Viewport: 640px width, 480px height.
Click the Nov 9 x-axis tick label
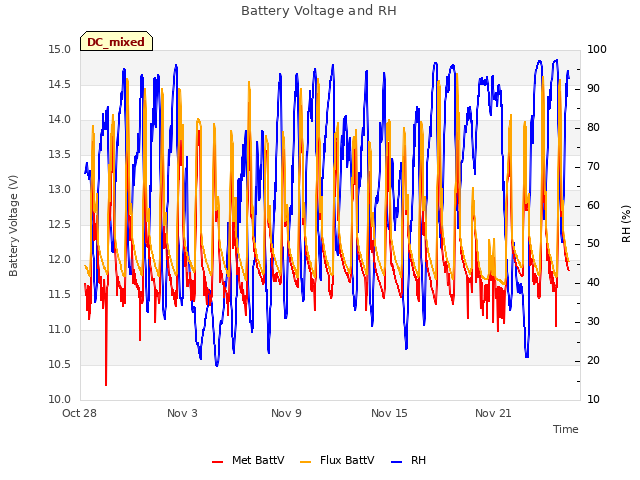(x=286, y=413)
